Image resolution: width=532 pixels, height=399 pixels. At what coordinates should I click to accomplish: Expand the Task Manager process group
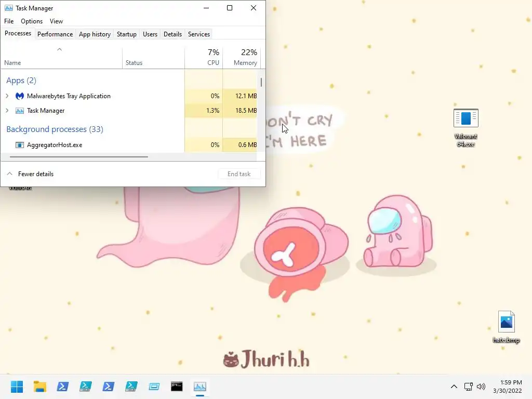pos(7,111)
